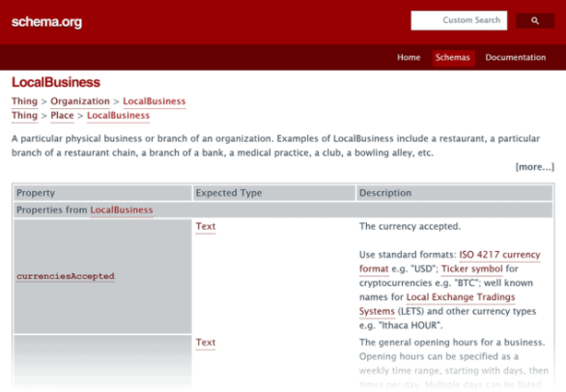Open the Schemas menu item
This screenshot has width=566, height=392.
(x=453, y=57)
